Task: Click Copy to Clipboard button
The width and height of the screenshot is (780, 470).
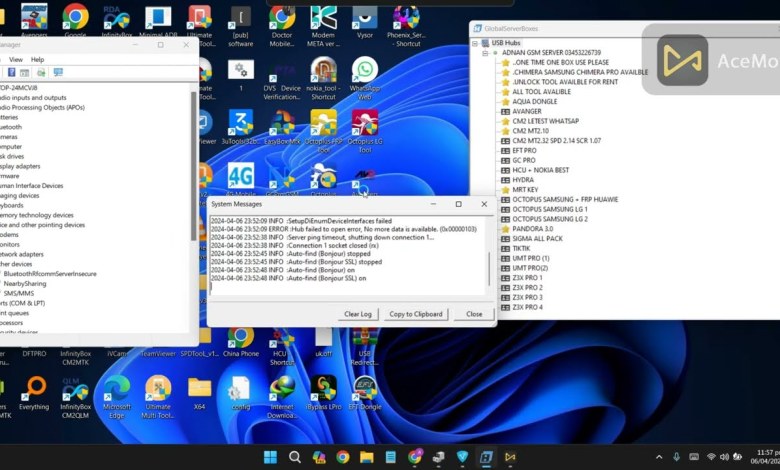Action: [416, 314]
